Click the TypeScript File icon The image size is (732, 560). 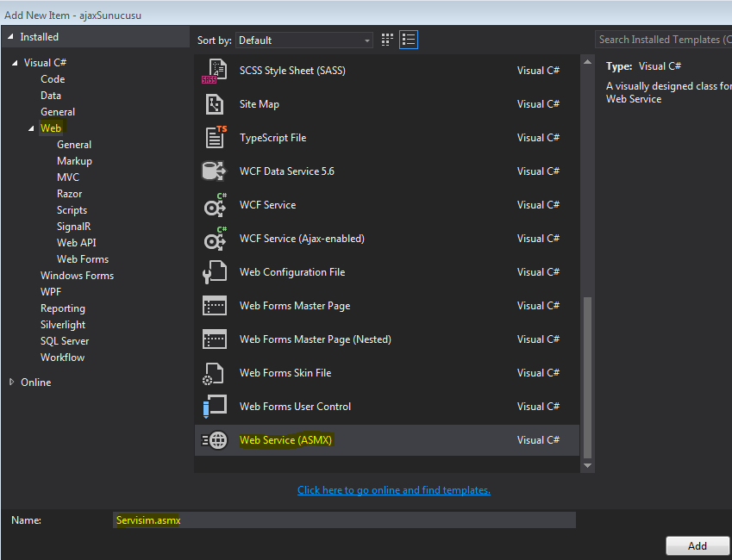(x=216, y=138)
